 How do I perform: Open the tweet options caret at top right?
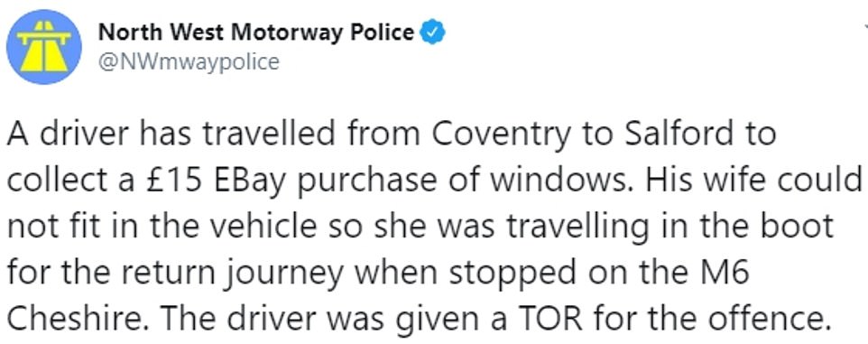[x=865, y=25]
